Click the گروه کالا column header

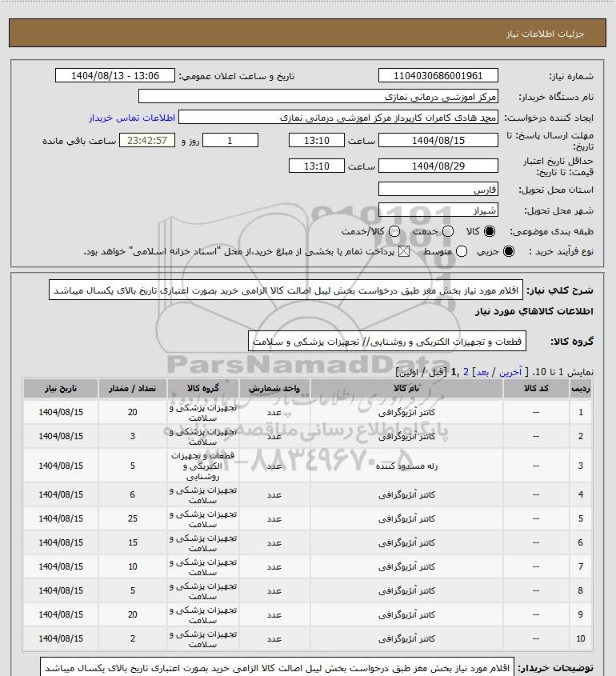coord(203,388)
